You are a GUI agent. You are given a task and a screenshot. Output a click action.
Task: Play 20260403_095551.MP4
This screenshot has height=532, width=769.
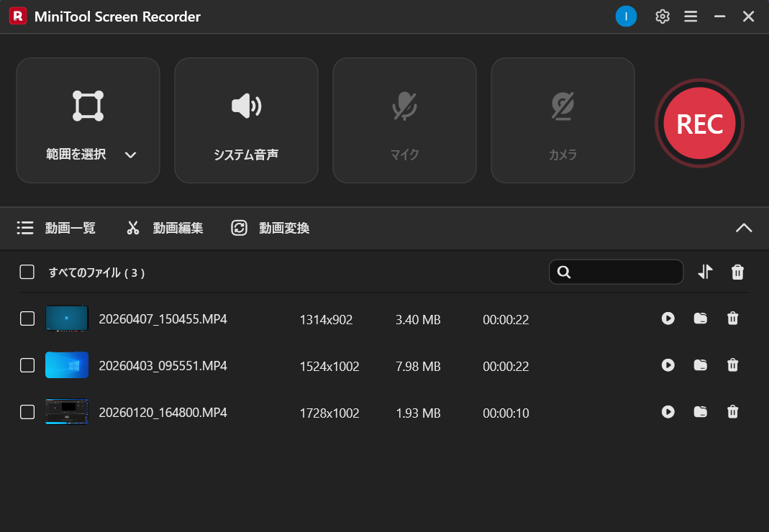(668, 365)
